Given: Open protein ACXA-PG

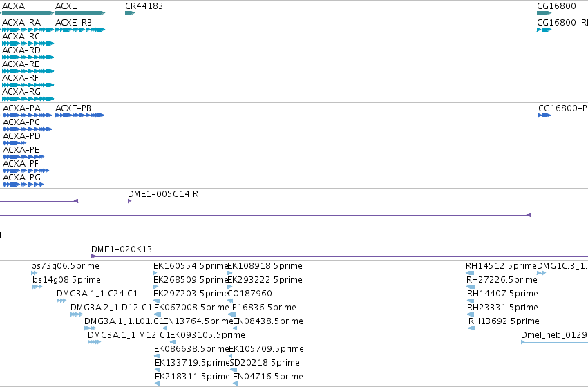Looking at the screenshot, I should pyautogui.click(x=23, y=185).
